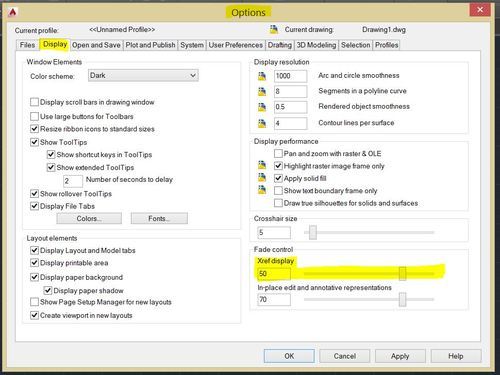Screen dimensions: 500x375
Task: Go to the Selection tab
Action: tap(356, 45)
